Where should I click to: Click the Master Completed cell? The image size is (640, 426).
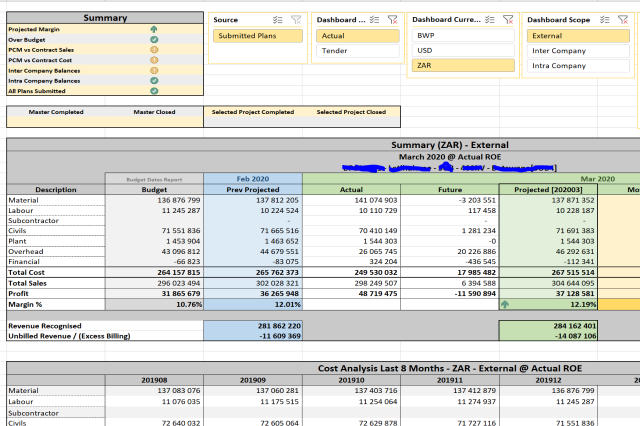pos(56,112)
